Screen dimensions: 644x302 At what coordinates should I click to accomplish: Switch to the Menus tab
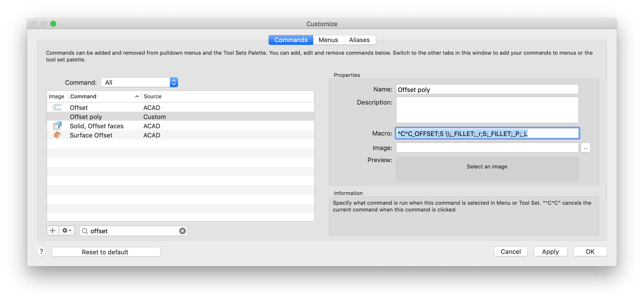point(328,40)
